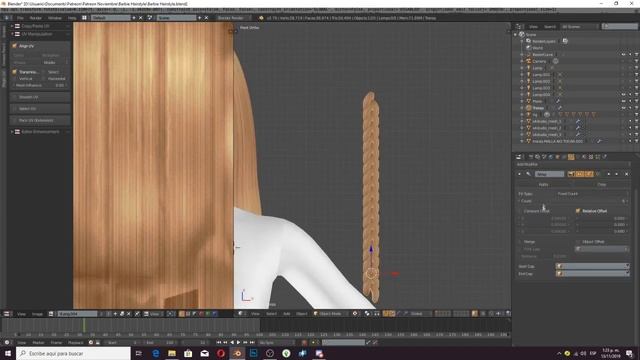The height and width of the screenshot is (360, 640).
Task: Collapse the Array modifier panel triangle
Action: coord(519,174)
